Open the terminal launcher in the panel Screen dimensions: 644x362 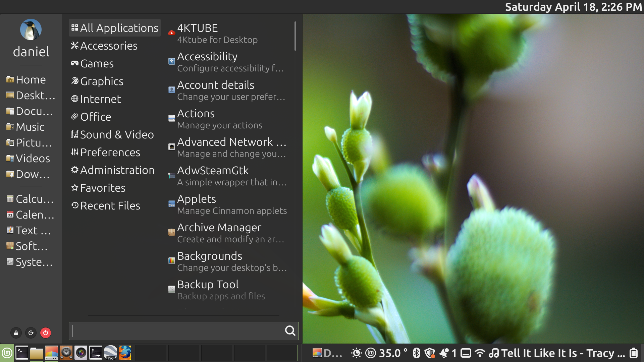coord(22,353)
